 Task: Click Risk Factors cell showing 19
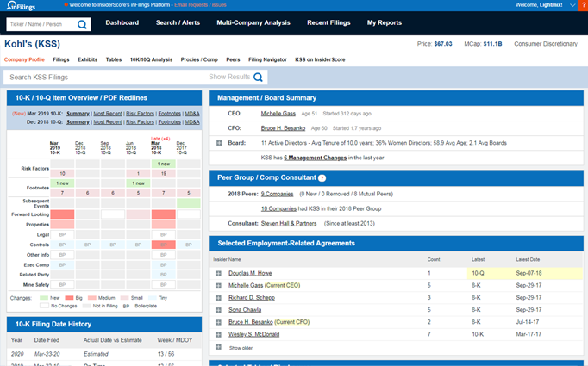tap(164, 174)
